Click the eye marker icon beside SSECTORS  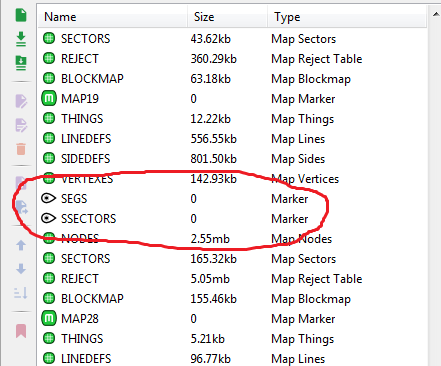tap(49, 219)
